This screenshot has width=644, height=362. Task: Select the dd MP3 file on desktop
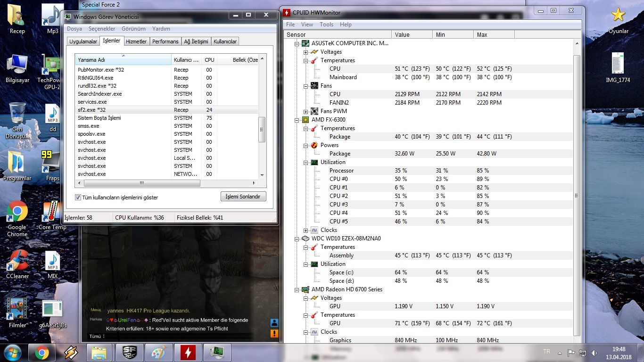point(52,118)
